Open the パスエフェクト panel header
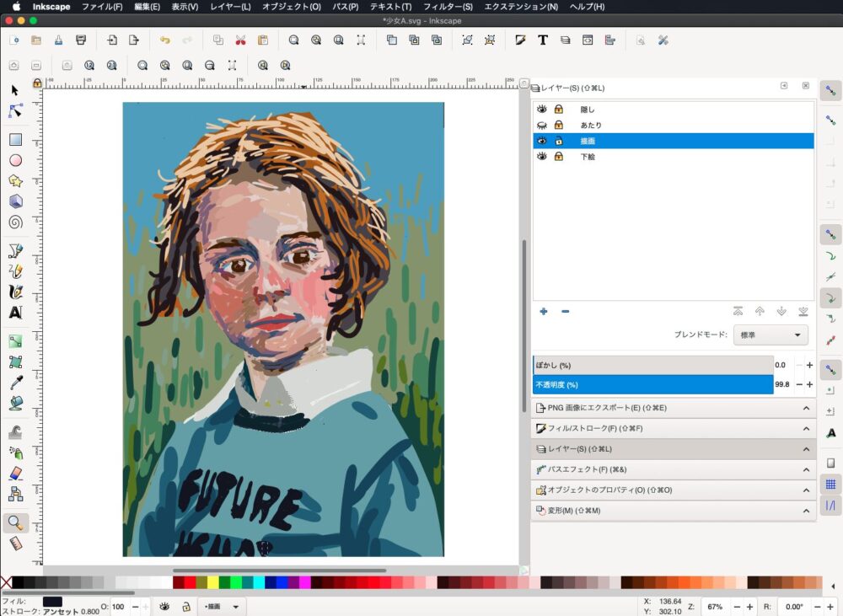The width and height of the screenshot is (843, 616). coord(674,469)
